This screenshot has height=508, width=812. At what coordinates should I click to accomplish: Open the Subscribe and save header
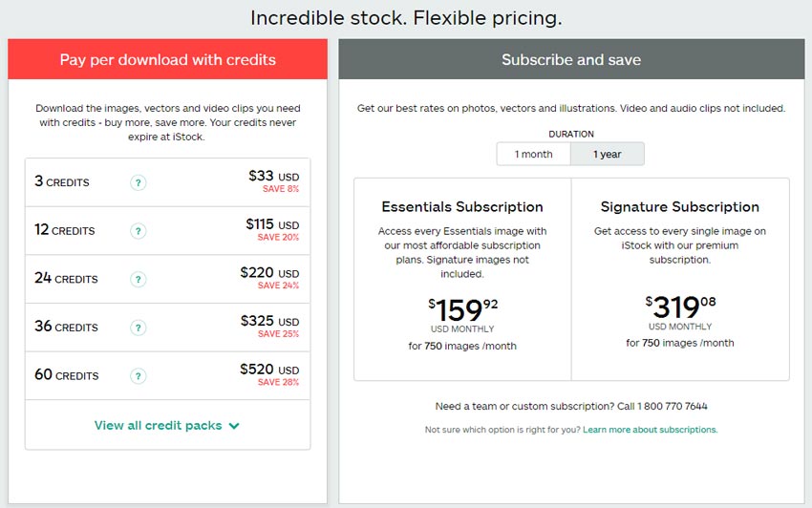tap(571, 59)
